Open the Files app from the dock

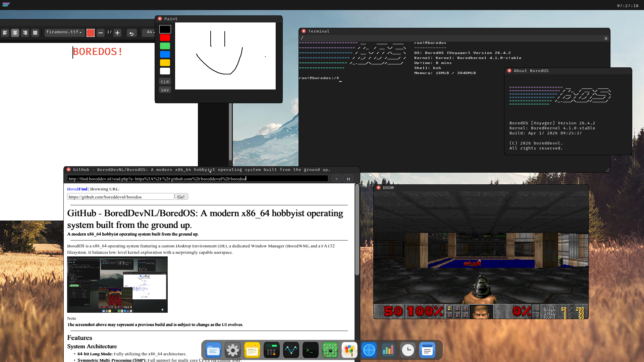[213, 350]
